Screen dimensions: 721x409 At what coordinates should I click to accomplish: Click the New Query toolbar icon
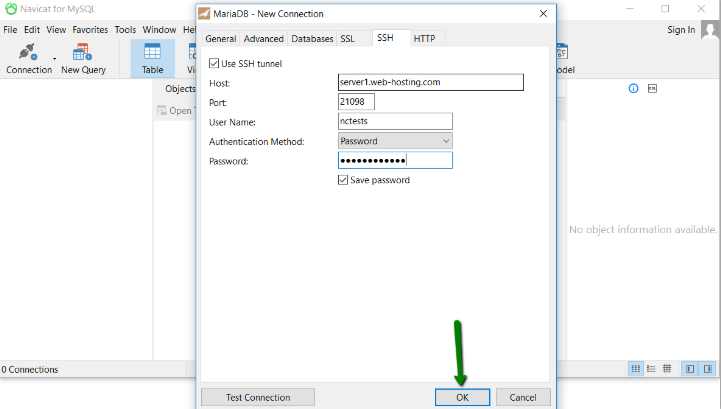[83, 58]
